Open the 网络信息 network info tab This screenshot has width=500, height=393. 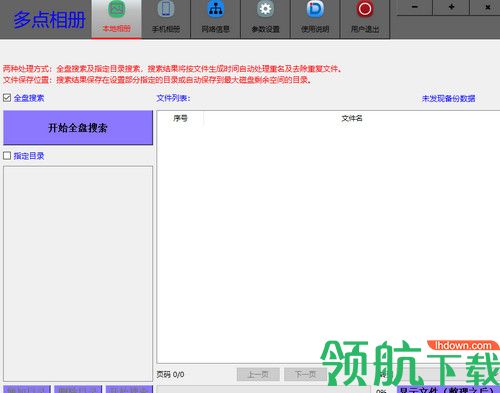pyautogui.click(x=215, y=19)
